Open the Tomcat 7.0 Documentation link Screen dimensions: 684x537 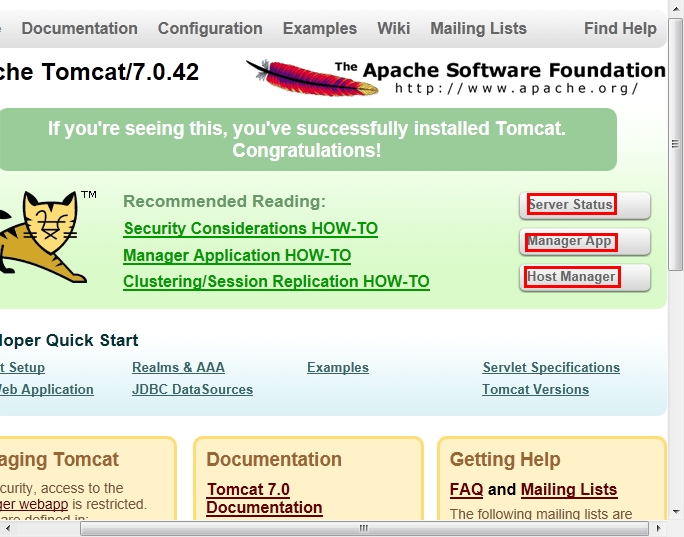pyautogui.click(x=264, y=498)
